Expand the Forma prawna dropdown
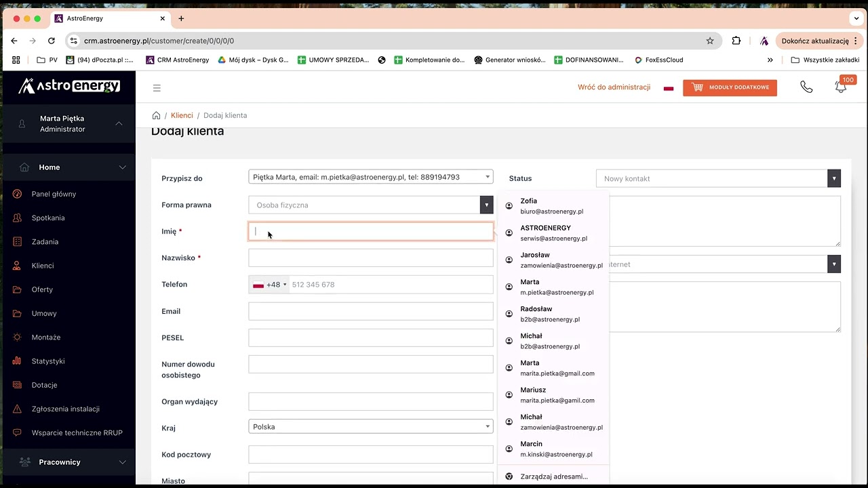The image size is (868, 488). [486, 205]
